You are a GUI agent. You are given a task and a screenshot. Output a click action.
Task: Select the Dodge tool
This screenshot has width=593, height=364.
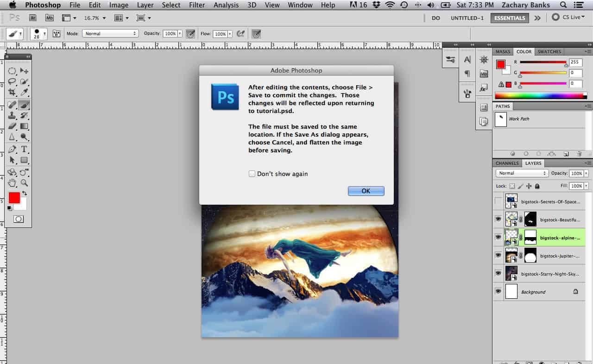point(25,137)
